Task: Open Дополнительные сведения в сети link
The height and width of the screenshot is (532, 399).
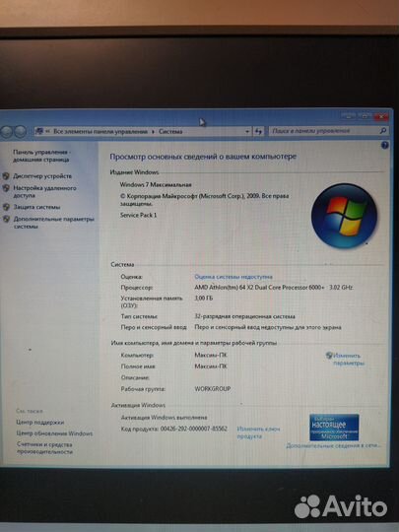Action: tap(333, 445)
